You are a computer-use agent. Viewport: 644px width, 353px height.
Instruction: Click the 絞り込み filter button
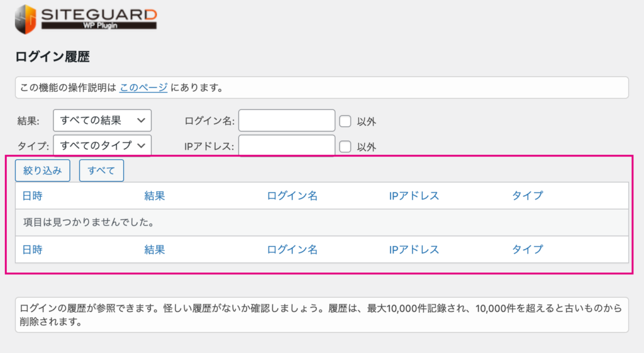pos(43,171)
